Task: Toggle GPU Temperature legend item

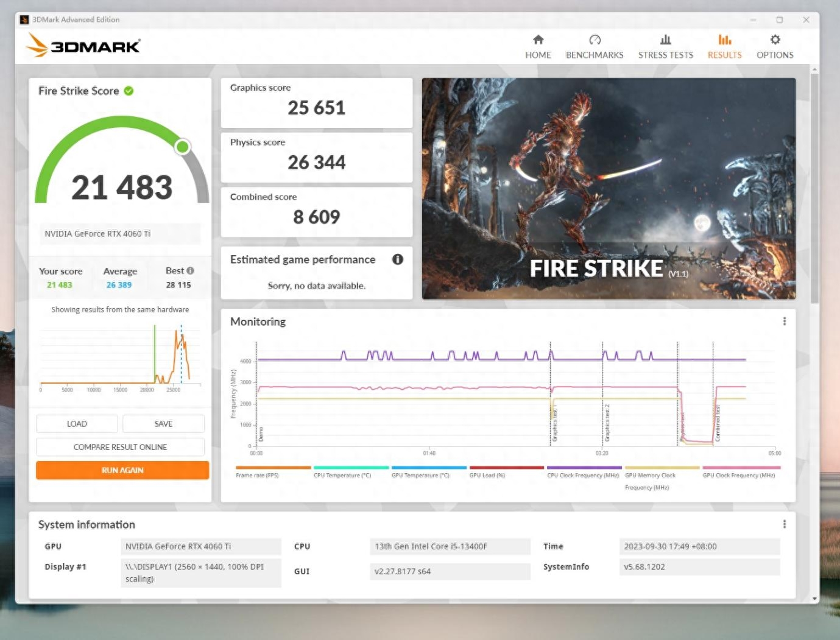Action: (x=429, y=473)
